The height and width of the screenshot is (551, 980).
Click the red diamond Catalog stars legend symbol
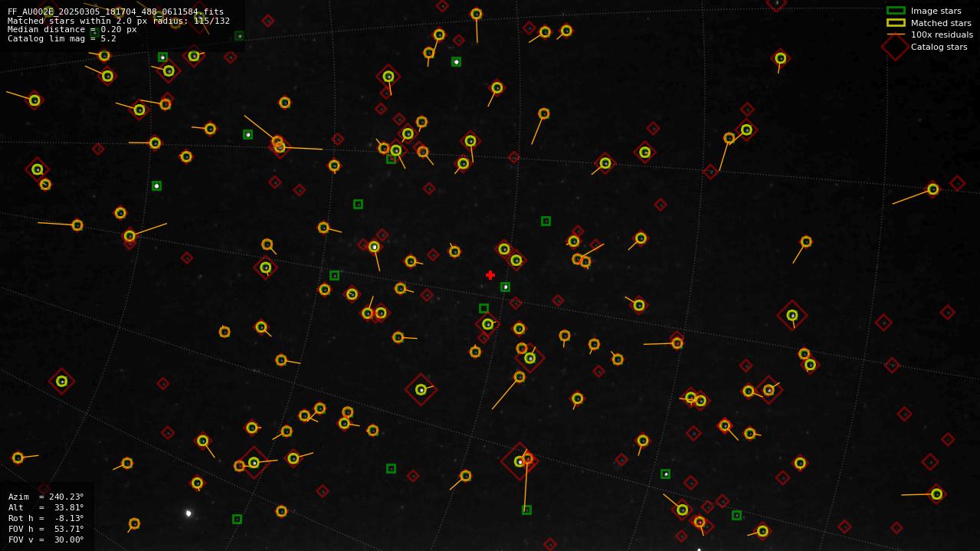tap(896, 47)
